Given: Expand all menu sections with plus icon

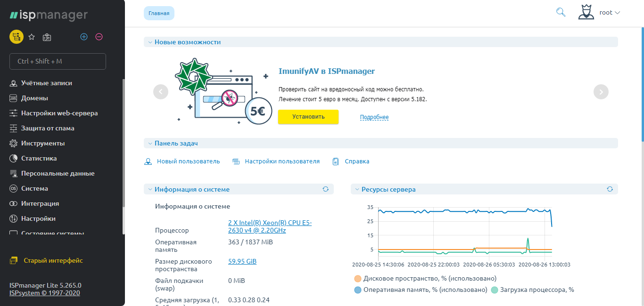Looking at the screenshot, I should click(84, 37).
